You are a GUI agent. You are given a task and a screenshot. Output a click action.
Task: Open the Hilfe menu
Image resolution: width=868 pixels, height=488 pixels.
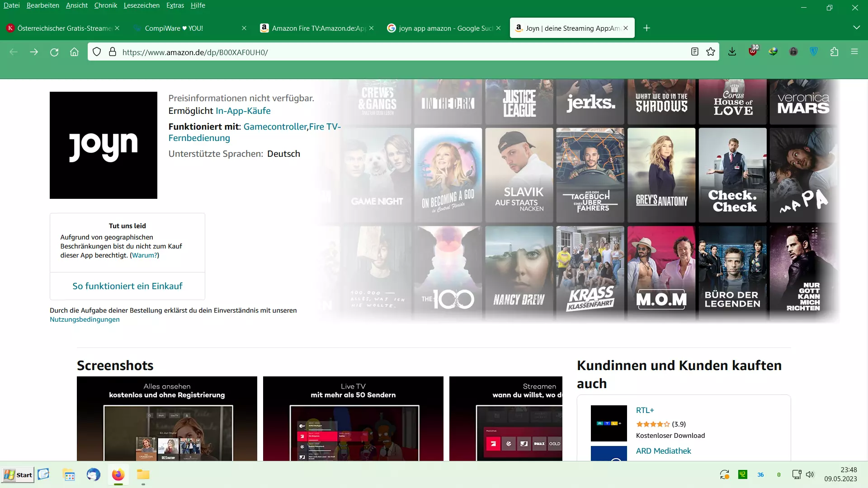[198, 5]
